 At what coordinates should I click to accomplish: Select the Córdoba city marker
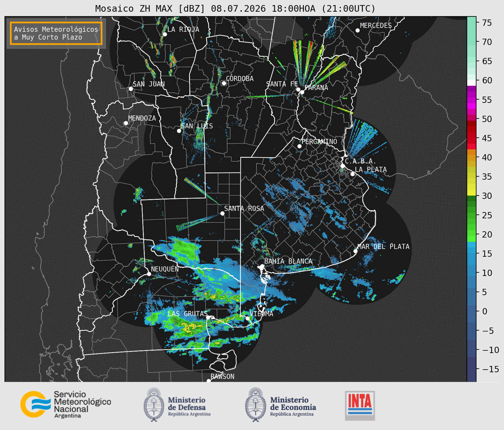(224, 83)
